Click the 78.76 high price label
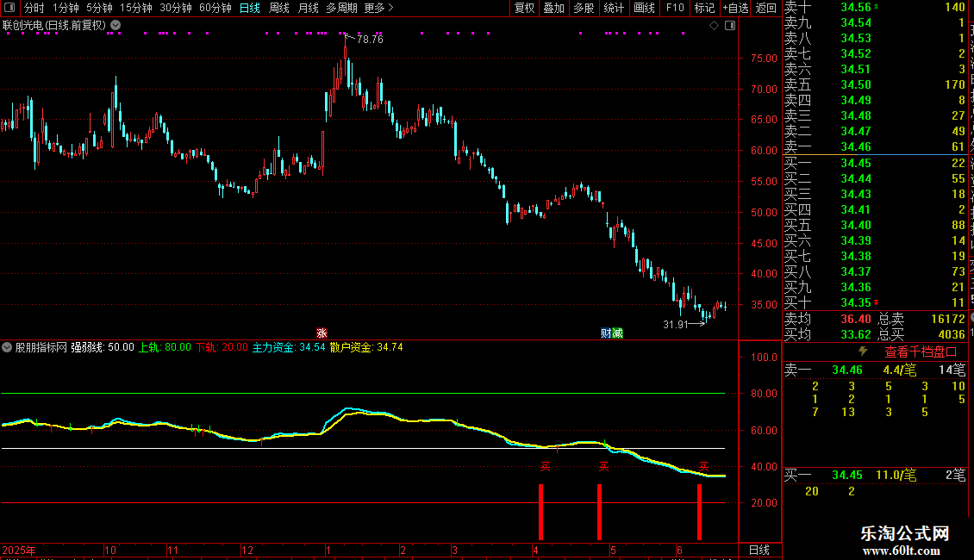 [371, 39]
